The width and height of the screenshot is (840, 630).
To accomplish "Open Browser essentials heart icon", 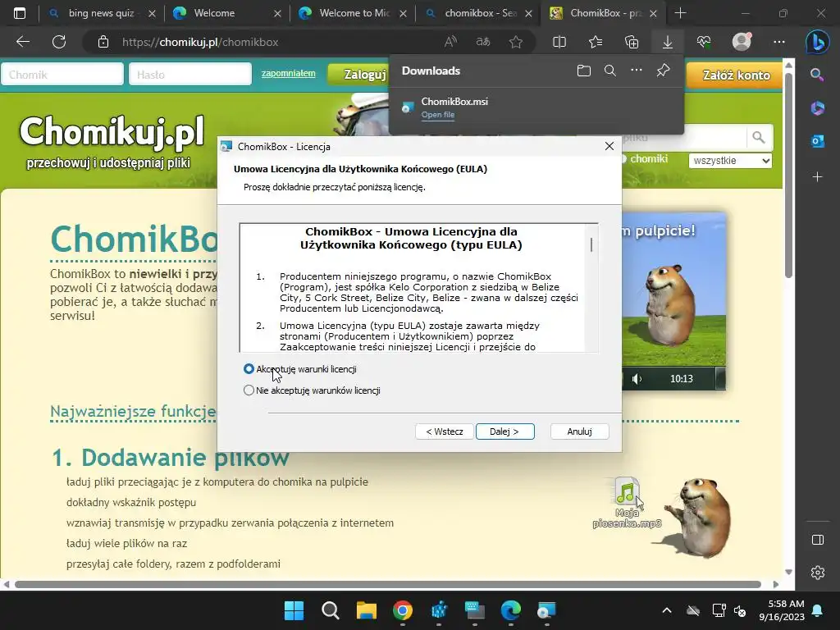I will (x=704, y=42).
